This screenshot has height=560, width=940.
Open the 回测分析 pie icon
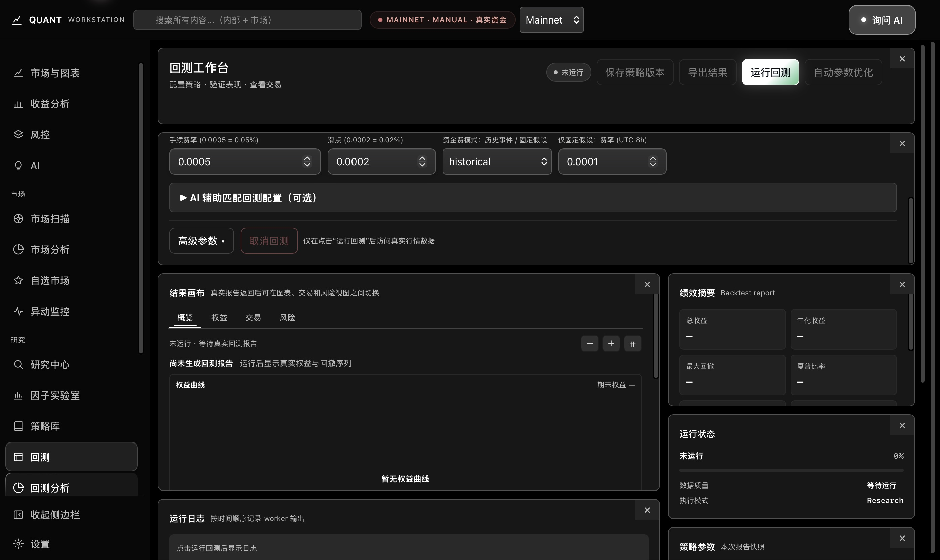coord(18,488)
